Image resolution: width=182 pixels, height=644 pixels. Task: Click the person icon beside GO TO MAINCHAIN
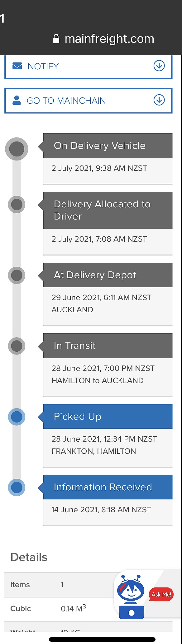tap(17, 100)
